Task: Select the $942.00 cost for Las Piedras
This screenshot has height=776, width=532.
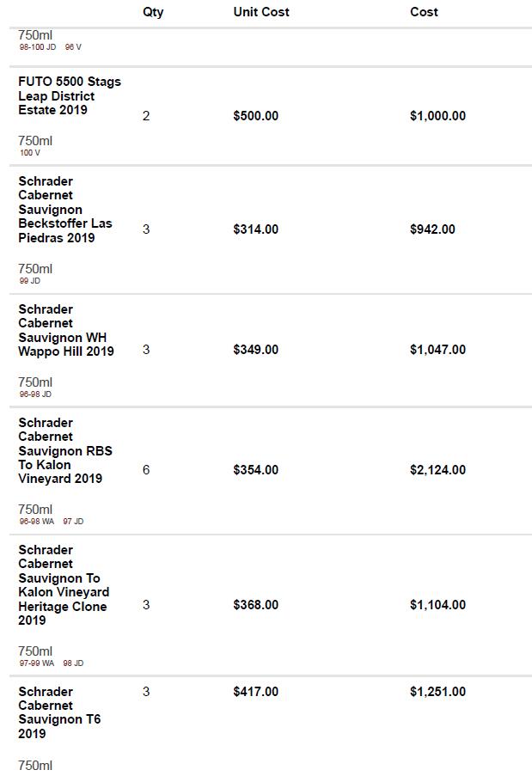Action: point(432,229)
